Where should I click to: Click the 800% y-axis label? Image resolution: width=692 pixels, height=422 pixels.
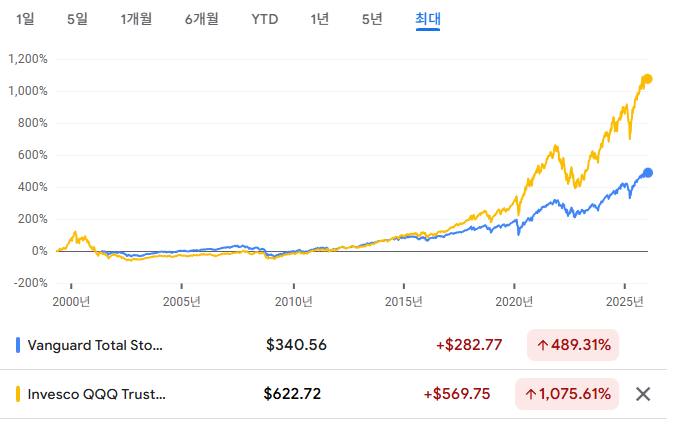coord(33,123)
